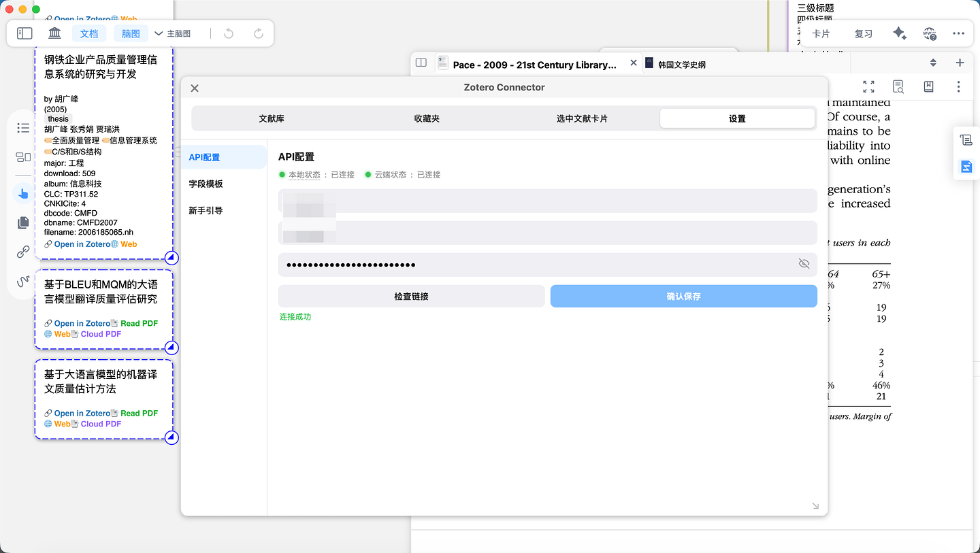Toggle the 脑图 view mode
The image size is (980, 553).
(x=130, y=33)
